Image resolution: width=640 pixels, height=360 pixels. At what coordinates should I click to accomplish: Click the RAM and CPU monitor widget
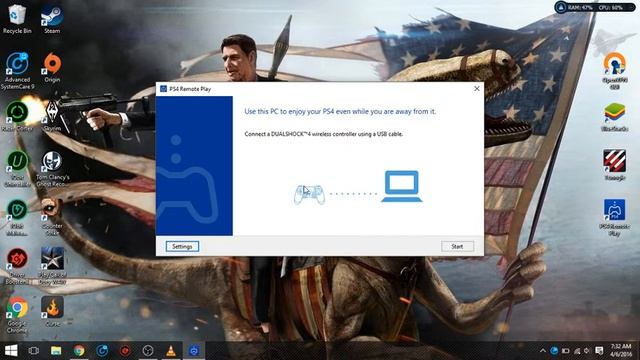point(595,7)
